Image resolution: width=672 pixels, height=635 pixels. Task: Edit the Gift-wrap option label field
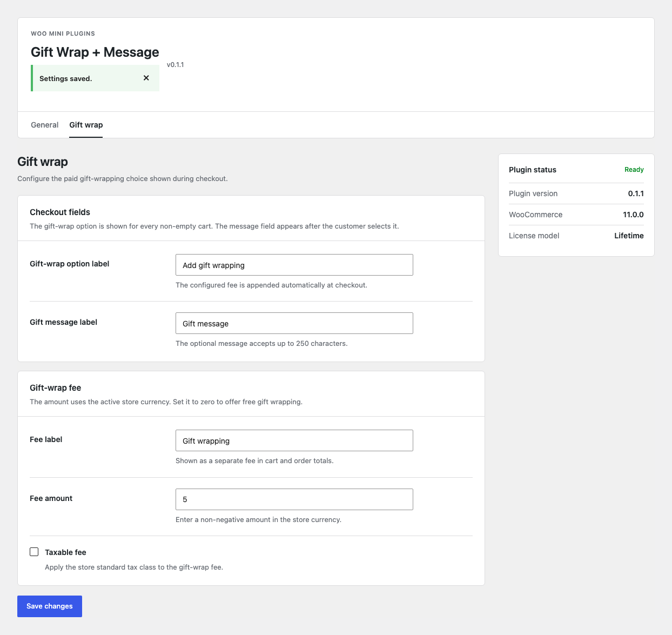coord(294,265)
